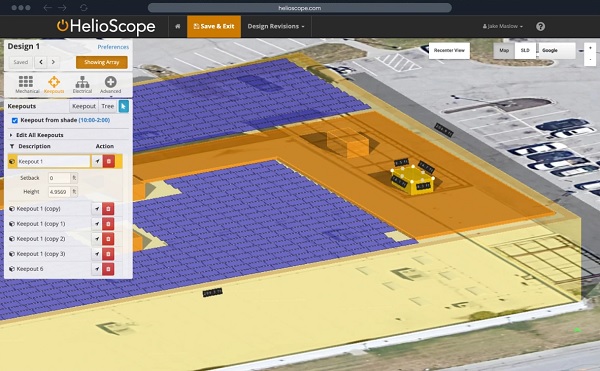Delete Keepout 1 (copy)
600x371 pixels.
(x=108, y=209)
